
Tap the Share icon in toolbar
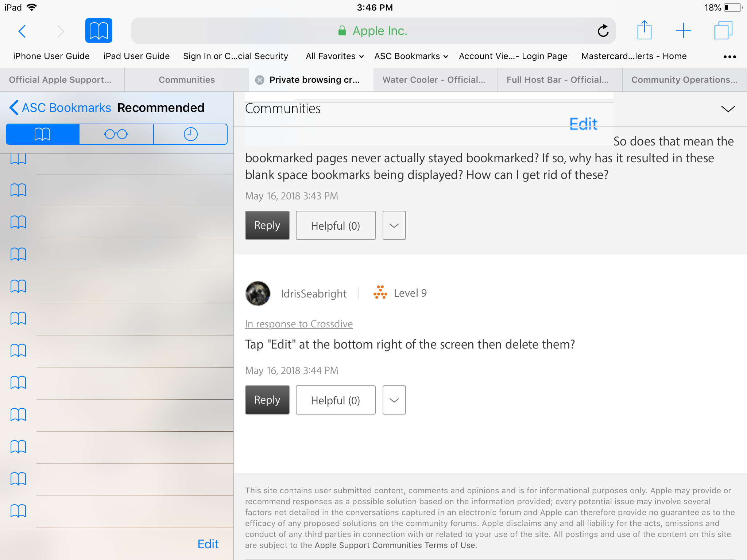pos(644,31)
